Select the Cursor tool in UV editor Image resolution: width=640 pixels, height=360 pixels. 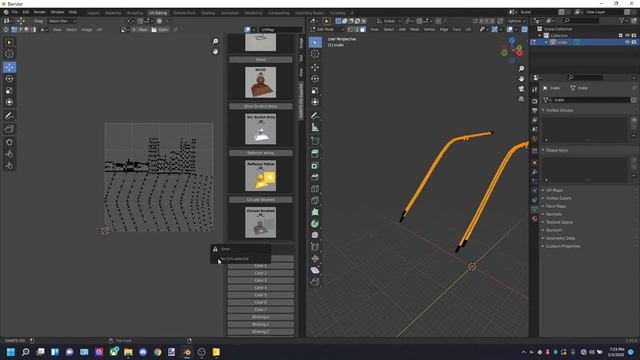(x=9, y=54)
